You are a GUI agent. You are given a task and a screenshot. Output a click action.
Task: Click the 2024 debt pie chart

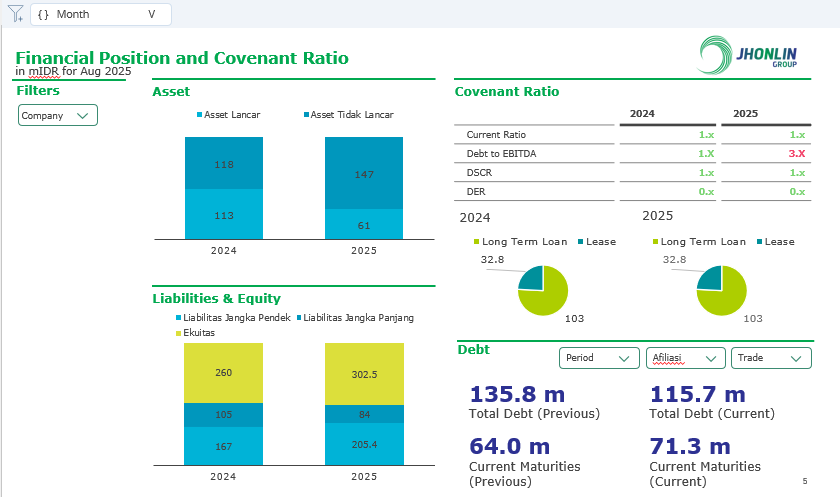[543, 291]
